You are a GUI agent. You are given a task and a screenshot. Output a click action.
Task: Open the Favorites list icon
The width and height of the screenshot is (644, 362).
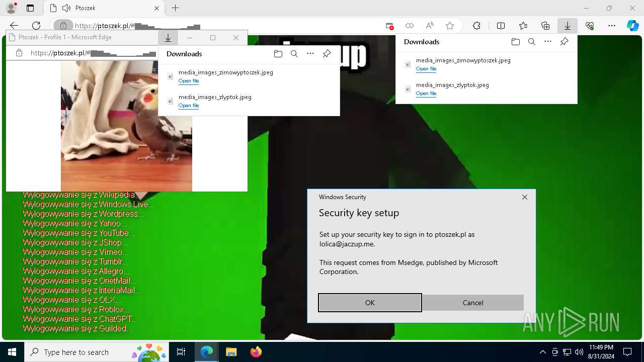523,26
